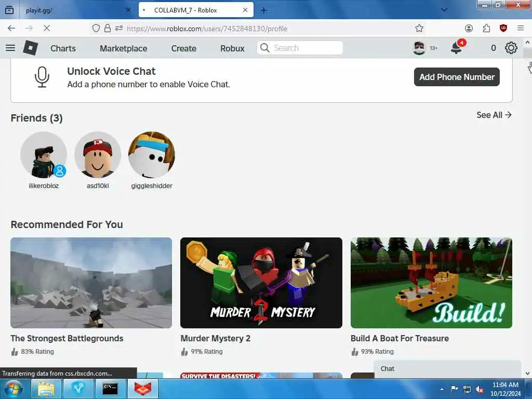Close the playit.gg tab
The width and height of the screenshot is (532, 399).
128,10
